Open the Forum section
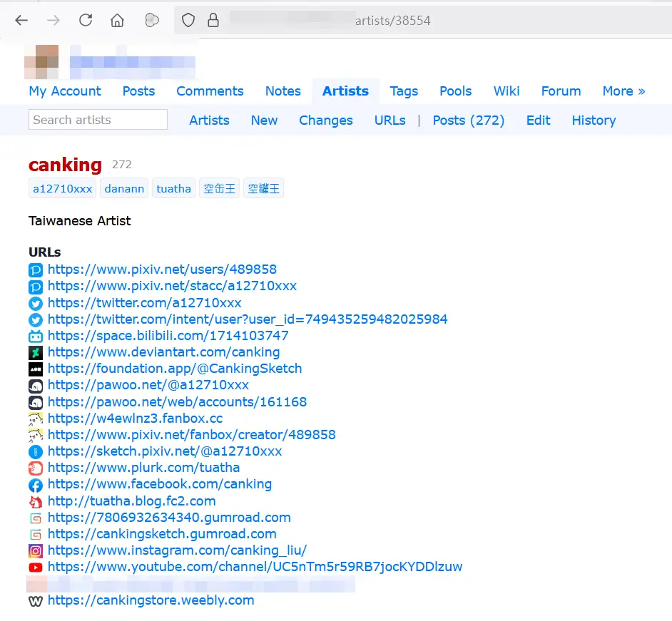Image resolution: width=672 pixels, height=621 pixels. pos(561,91)
